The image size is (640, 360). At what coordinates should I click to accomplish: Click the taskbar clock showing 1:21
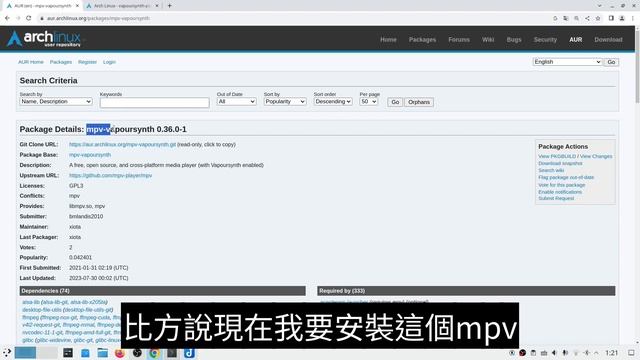point(611,353)
